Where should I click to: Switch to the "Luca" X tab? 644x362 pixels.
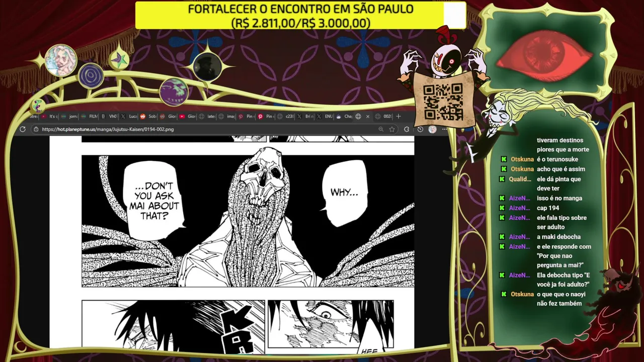coord(129,116)
